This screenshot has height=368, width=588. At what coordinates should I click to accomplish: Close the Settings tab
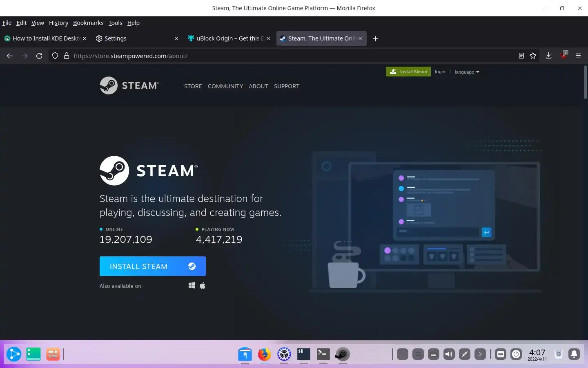[176, 38]
